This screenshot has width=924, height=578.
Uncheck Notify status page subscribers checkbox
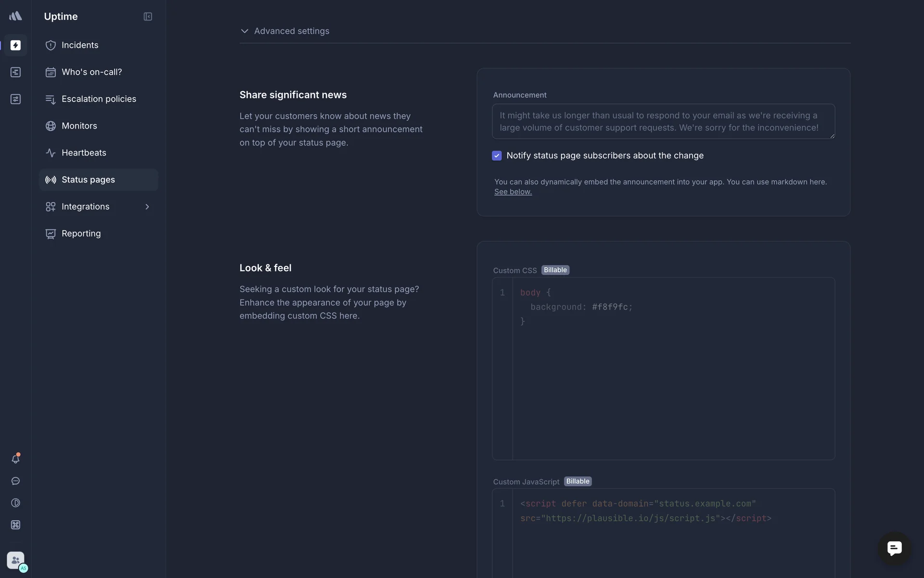click(x=497, y=156)
